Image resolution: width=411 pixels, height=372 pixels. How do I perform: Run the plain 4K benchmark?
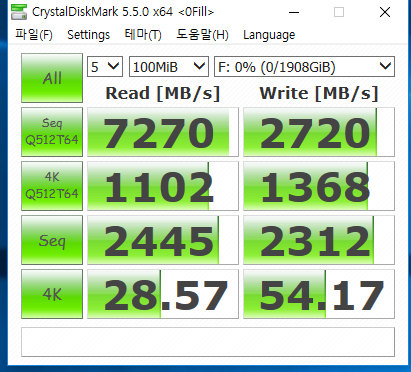click(52, 294)
